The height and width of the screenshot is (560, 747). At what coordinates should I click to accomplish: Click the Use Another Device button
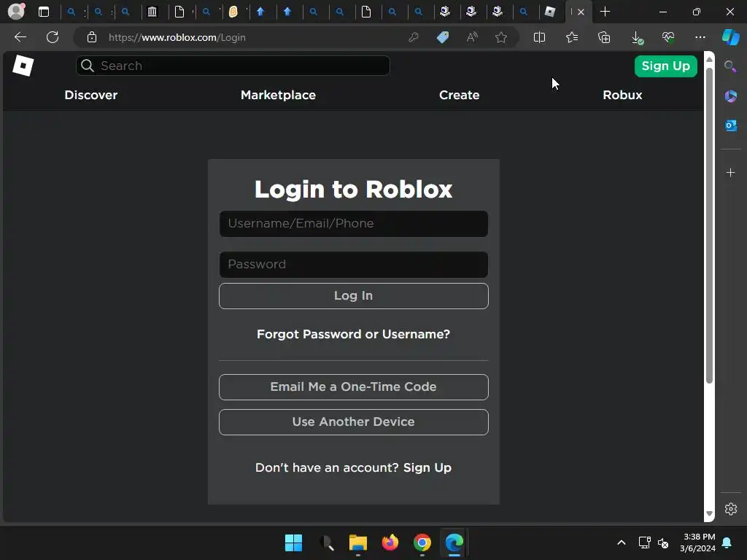(354, 422)
